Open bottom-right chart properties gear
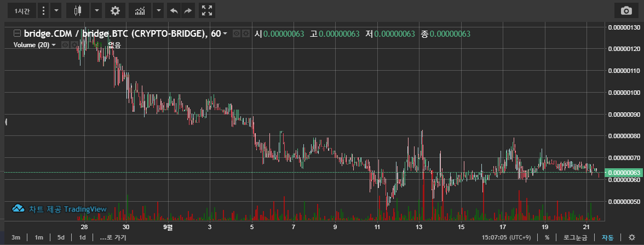Viewport: 644px width, 245px height. [x=632, y=237]
